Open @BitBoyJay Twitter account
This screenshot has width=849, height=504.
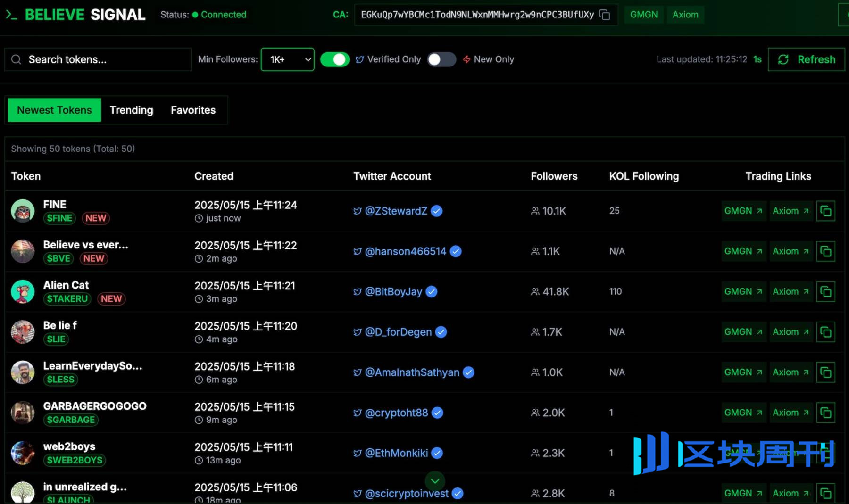[393, 291]
